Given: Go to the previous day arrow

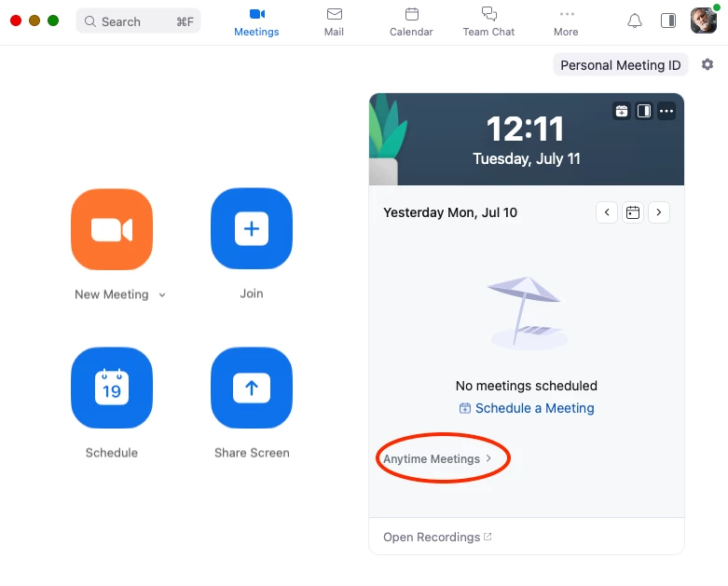Looking at the screenshot, I should tap(607, 212).
